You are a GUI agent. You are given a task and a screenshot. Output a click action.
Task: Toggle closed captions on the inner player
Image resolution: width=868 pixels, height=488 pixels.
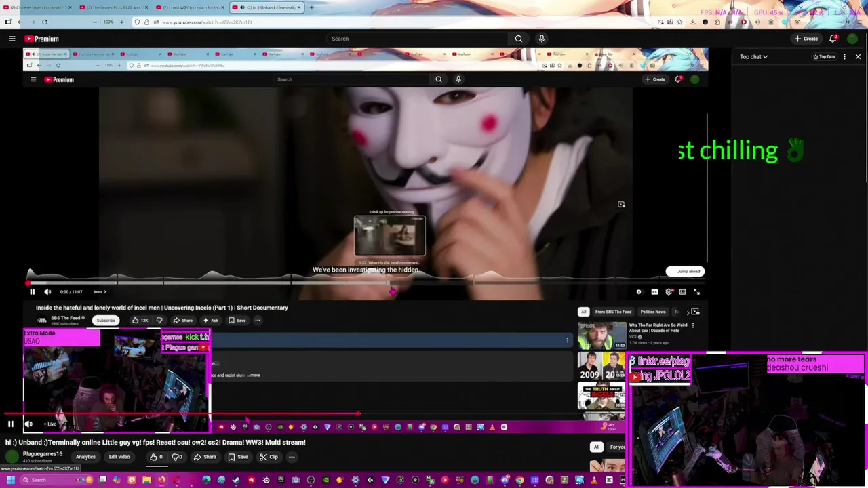(x=655, y=291)
